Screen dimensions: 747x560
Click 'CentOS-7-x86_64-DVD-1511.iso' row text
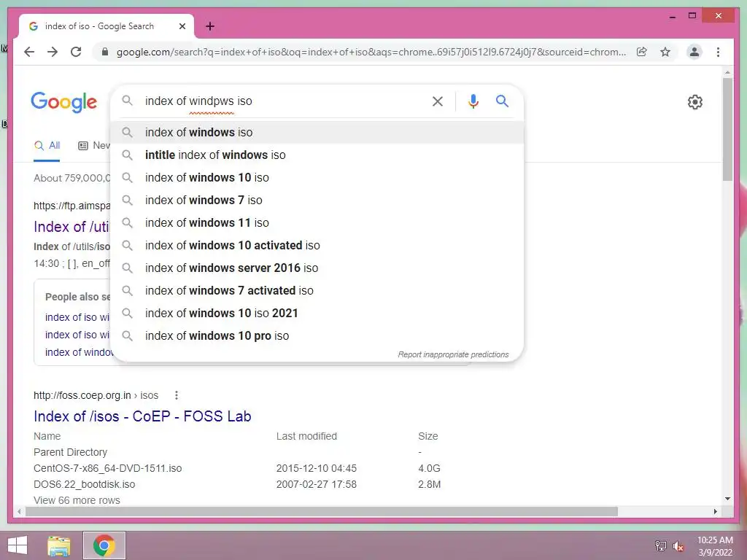coord(108,469)
